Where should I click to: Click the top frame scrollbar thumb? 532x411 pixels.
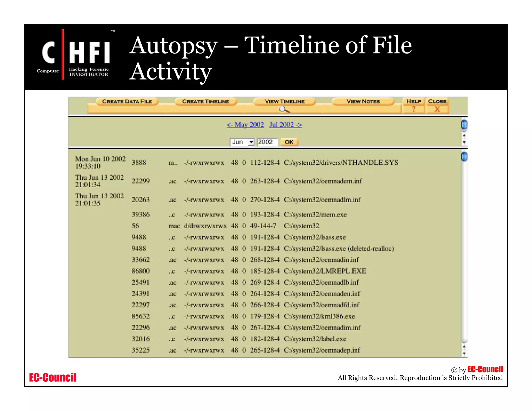(464, 125)
